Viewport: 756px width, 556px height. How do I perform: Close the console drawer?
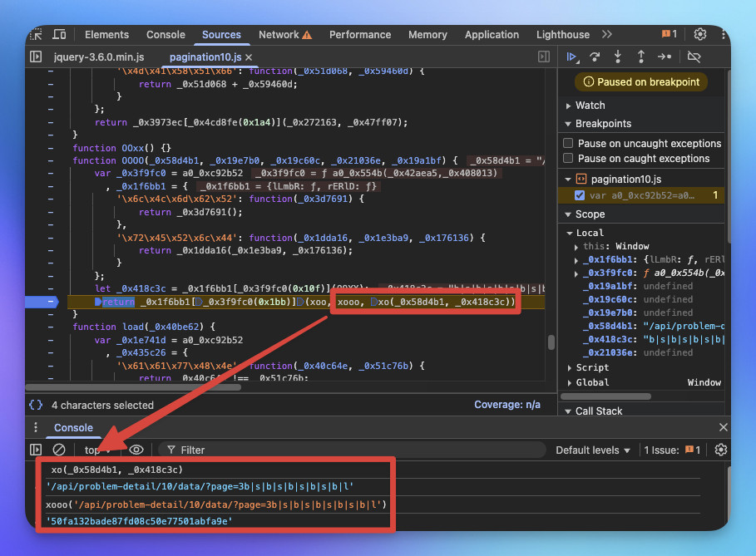click(x=724, y=427)
